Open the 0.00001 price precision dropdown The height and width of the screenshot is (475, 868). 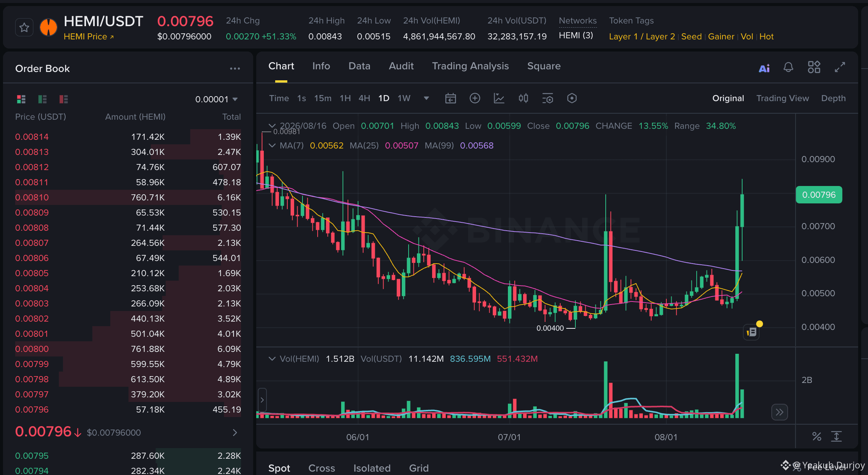click(216, 99)
